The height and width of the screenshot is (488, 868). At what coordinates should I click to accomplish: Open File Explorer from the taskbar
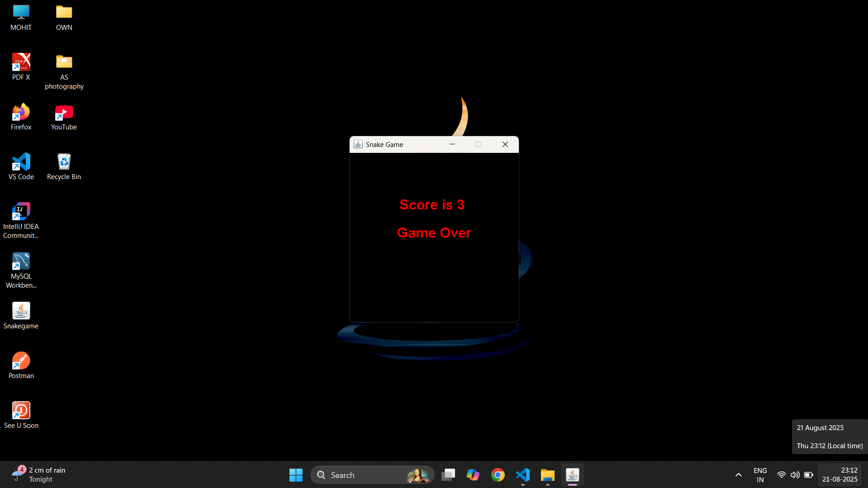(547, 475)
